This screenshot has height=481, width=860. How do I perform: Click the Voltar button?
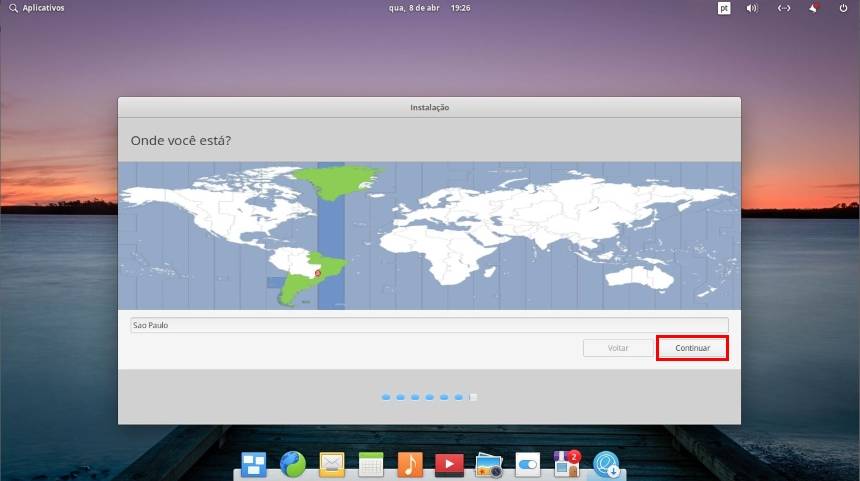(618, 348)
